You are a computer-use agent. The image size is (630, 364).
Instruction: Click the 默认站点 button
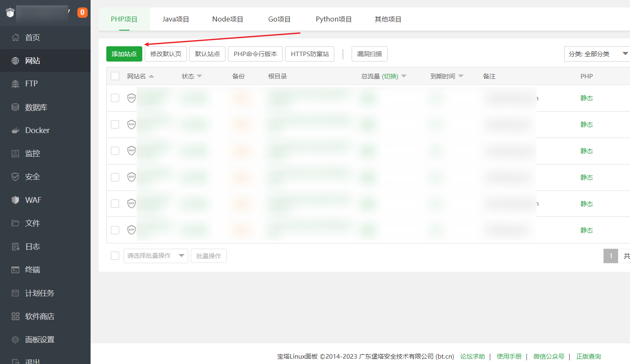208,54
